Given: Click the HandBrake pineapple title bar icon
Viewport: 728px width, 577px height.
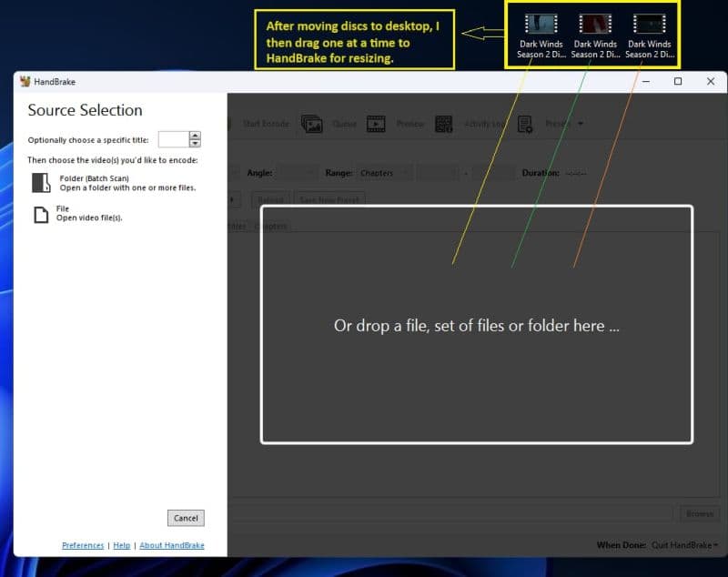Looking at the screenshot, I should pyautogui.click(x=25, y=82).
